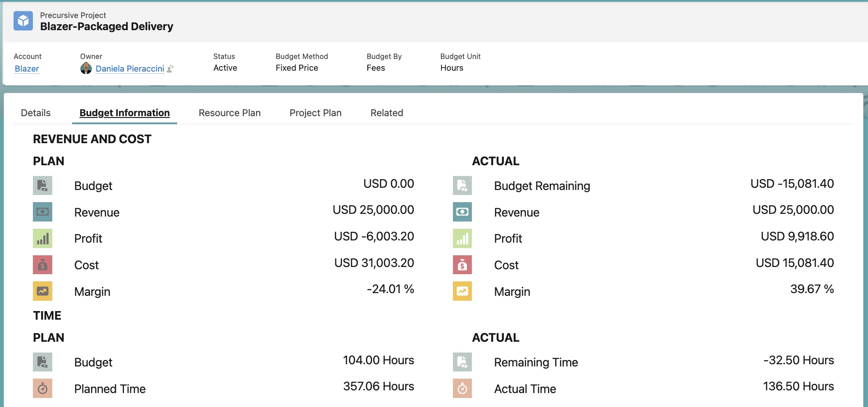The width and height of the screenshot is (868, 407).
Task: Open owner Daniela Pieraccini's profile link
Action: [x=130, y=68]
